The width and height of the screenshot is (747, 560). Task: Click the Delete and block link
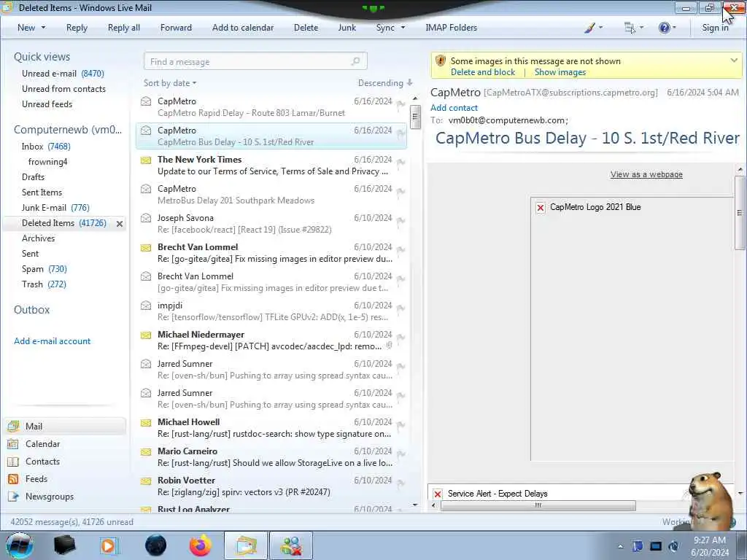[x=483, y=72]
